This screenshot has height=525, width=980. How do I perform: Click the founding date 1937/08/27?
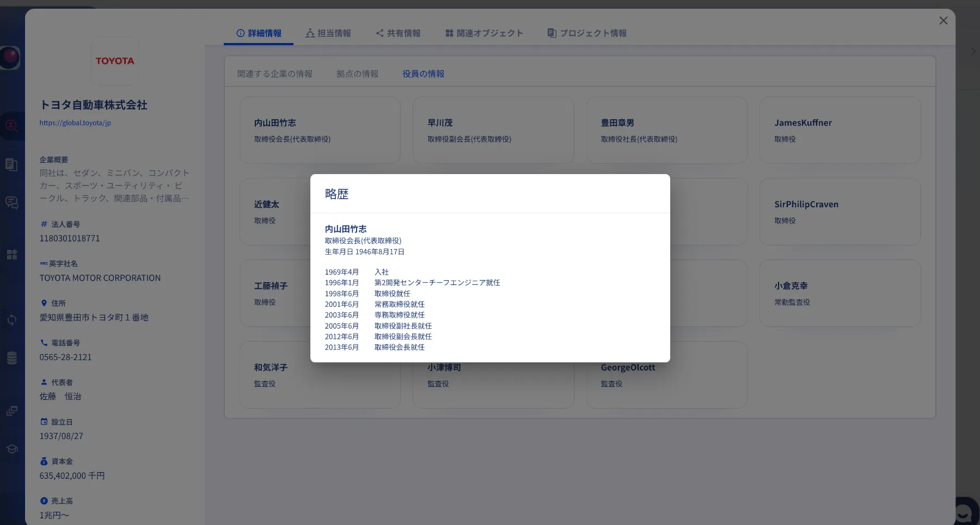tap(61, 436)
